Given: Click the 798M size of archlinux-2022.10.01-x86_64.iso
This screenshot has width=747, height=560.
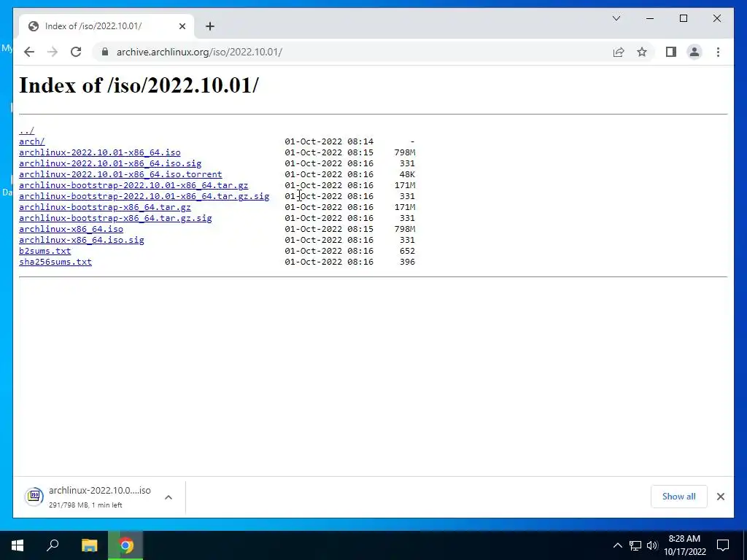Looking at the screenshot, I should tap(404, 152).
